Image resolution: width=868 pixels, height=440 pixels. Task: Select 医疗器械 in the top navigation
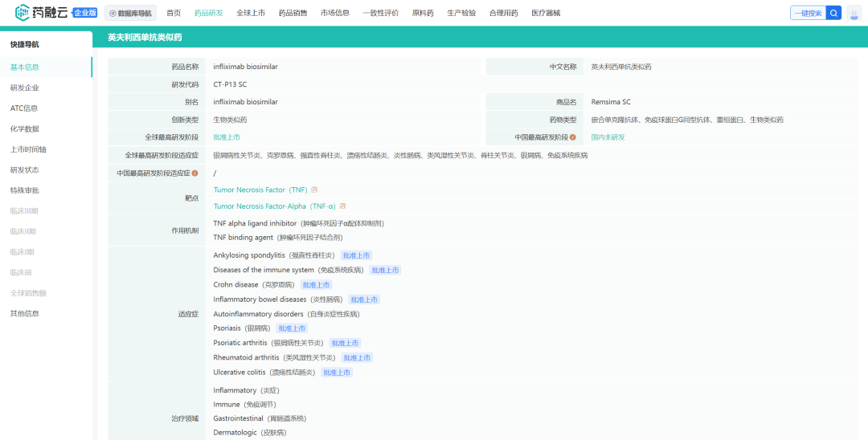[546, 13]
